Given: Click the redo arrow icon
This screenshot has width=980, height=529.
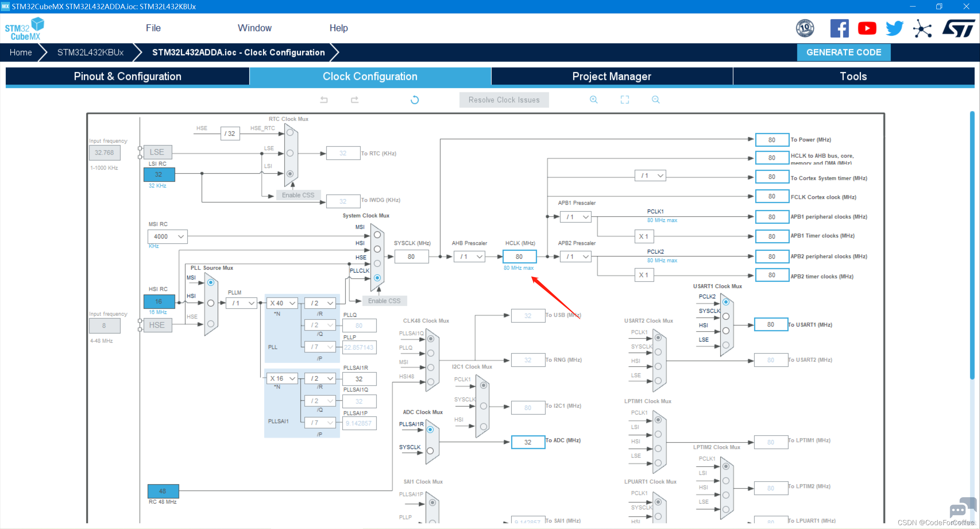Looking at the screenshot, I should tap(354, 100).
